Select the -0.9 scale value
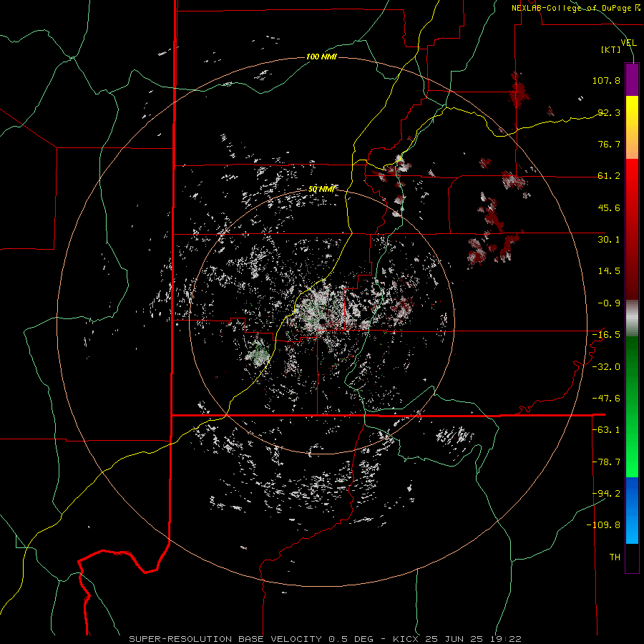 pyautogui.click(x=609, y=303)
